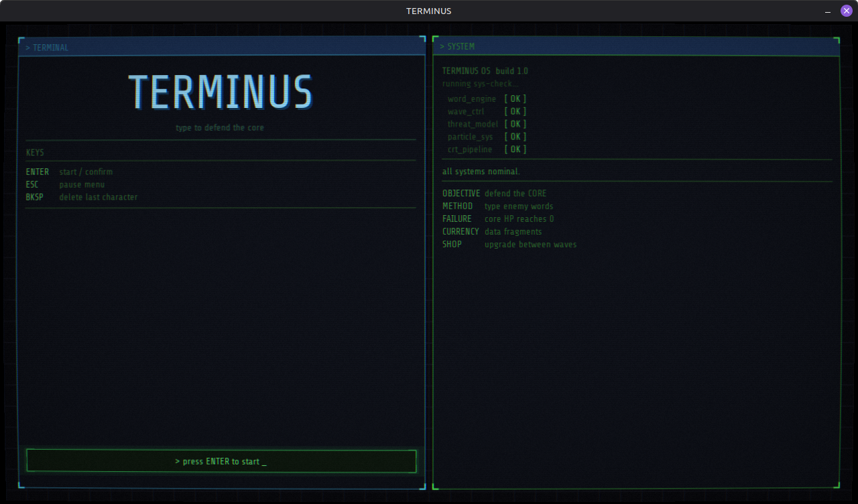Click 'type enemy words' text
The height and width of the screenshot is (504, 858).
519,206
